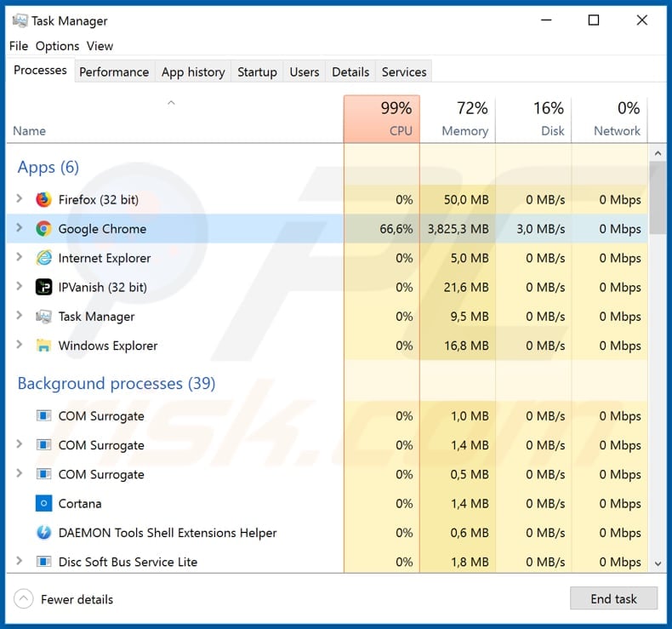Expand the Google Chrome process group
The image size is (672, 629).
pos(20,227)
